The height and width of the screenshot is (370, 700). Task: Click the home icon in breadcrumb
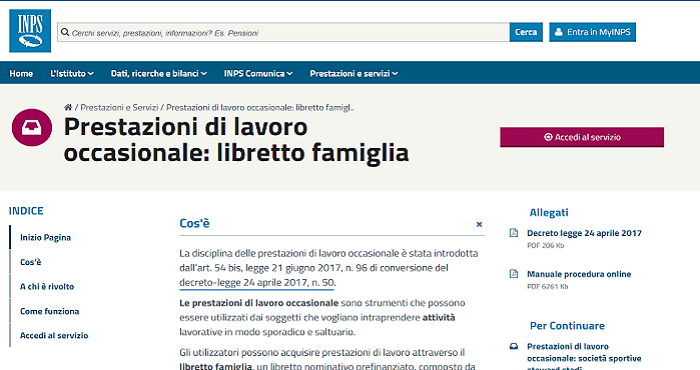[68, 107]
